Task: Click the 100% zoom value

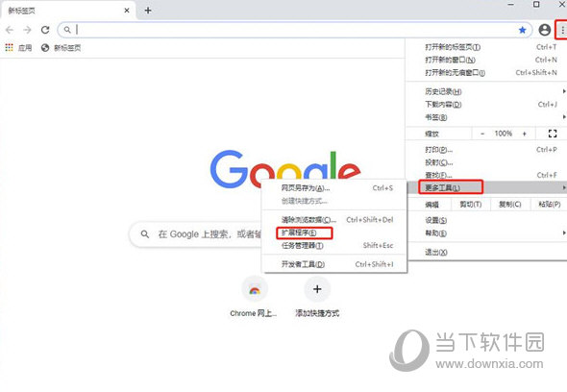Action: 504,134
